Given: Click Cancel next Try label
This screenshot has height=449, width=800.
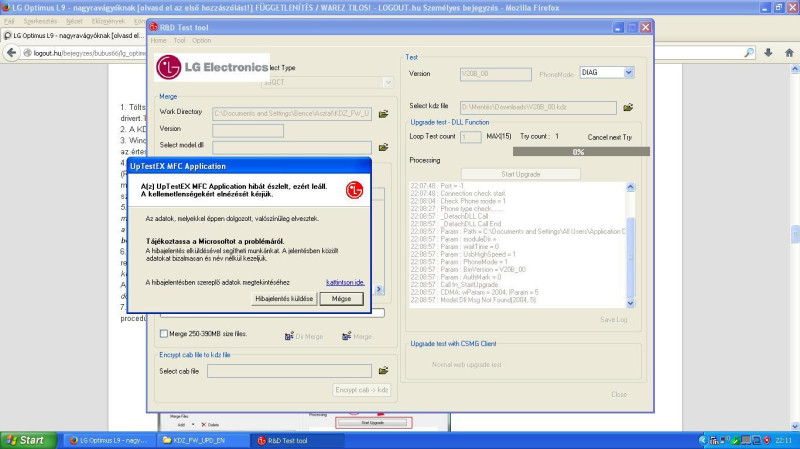Looking at the screenshot, I should pyautogui.click(x=609, y=137).
